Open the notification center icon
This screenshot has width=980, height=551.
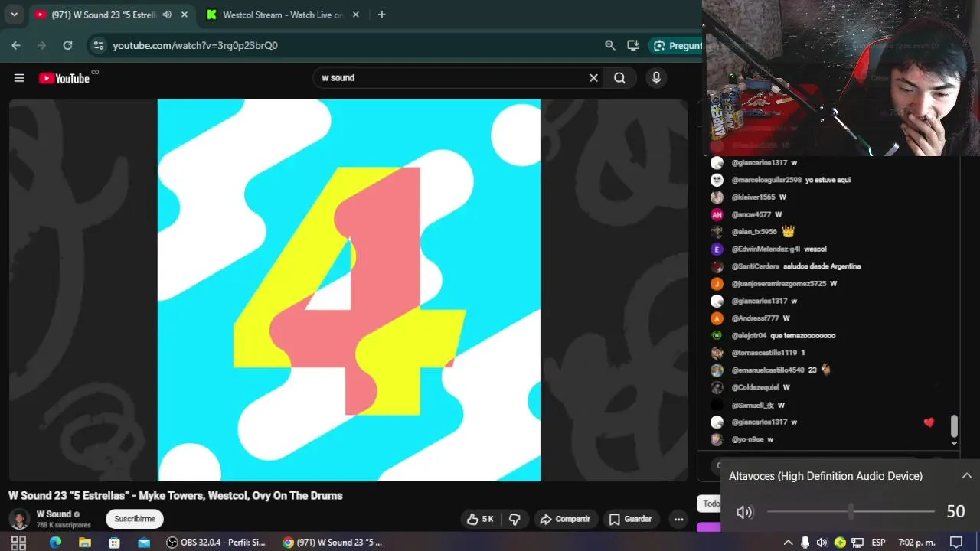tap(956, 543)
